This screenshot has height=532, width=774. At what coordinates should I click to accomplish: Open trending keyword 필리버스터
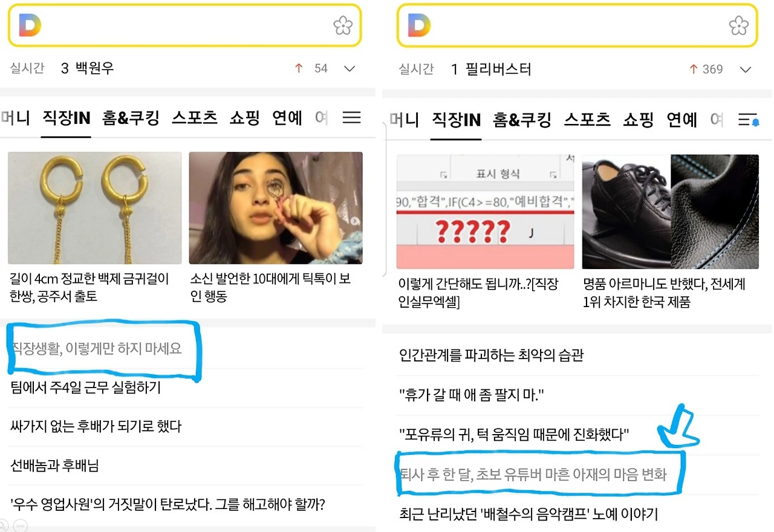(498, 70)
